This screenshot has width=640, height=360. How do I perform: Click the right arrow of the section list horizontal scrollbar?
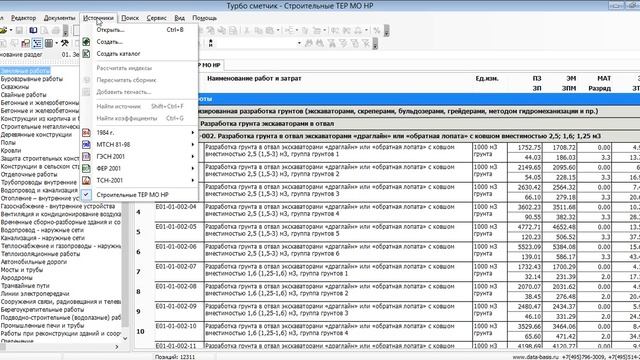click(x=117, y=347)
